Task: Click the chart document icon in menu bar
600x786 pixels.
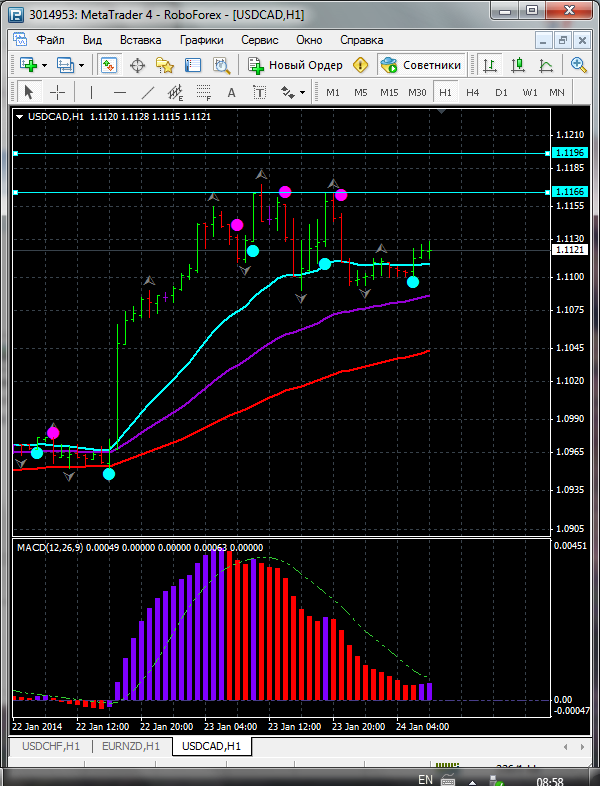Action: tap(20, 40)
